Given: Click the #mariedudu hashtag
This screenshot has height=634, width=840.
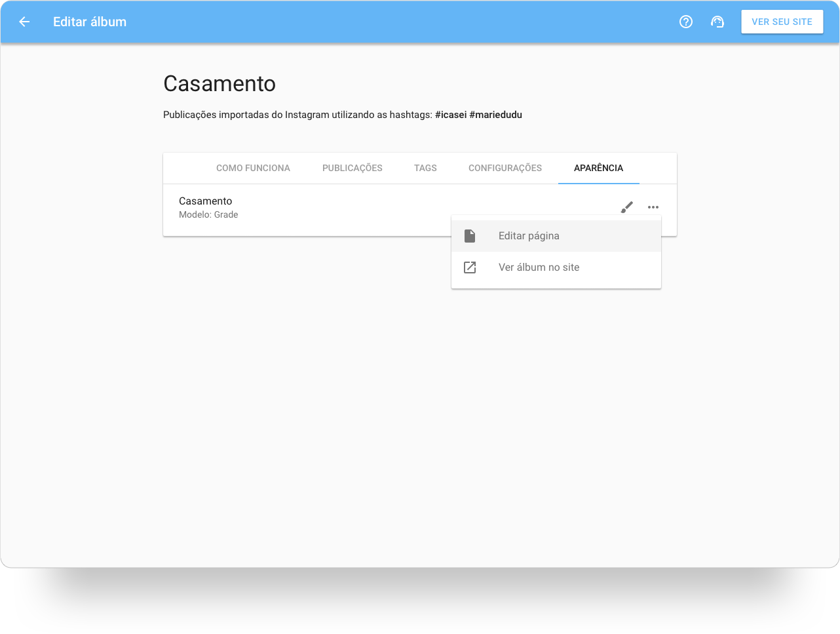Looking at the screenshot, I should pyautogui.click(x=495, y=115).
